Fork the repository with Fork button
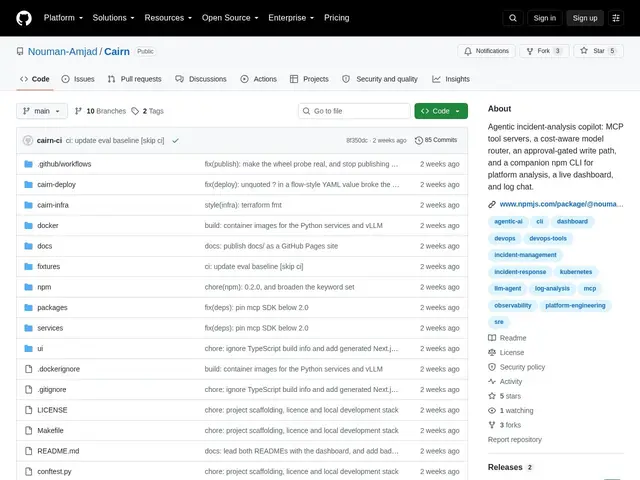Screen dimensions: 640x480 tap(544, 51)
